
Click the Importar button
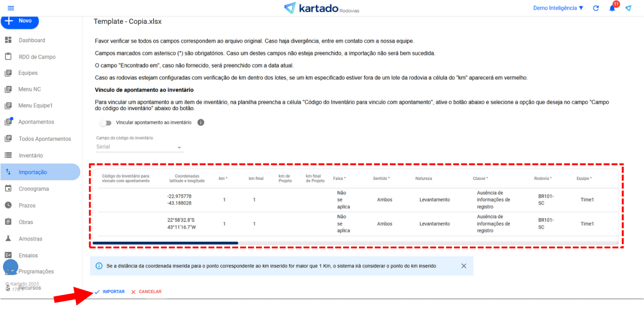point(109,292)
